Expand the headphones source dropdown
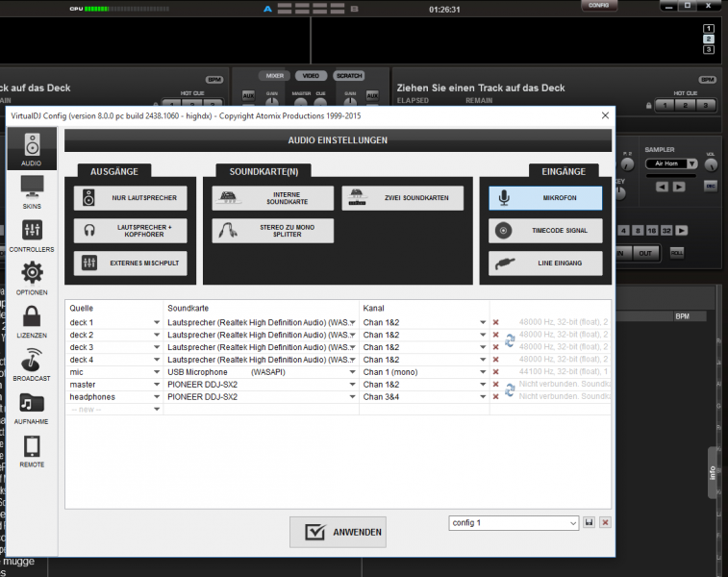728x577 pixels. coord(157,397)
